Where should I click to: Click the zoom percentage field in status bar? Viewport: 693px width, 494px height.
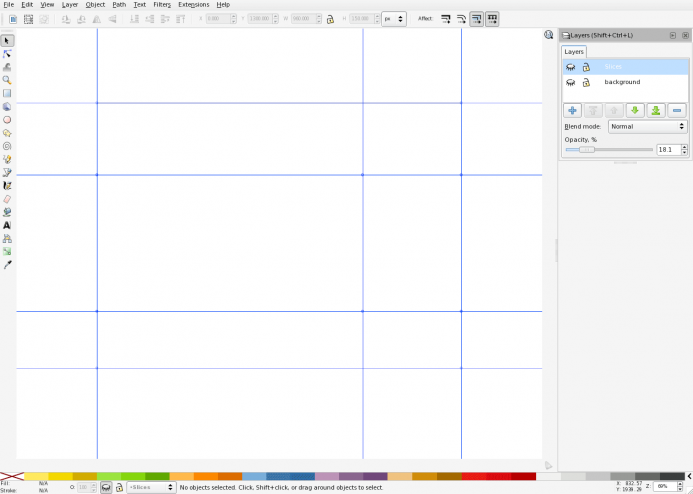tap(665, 487)
